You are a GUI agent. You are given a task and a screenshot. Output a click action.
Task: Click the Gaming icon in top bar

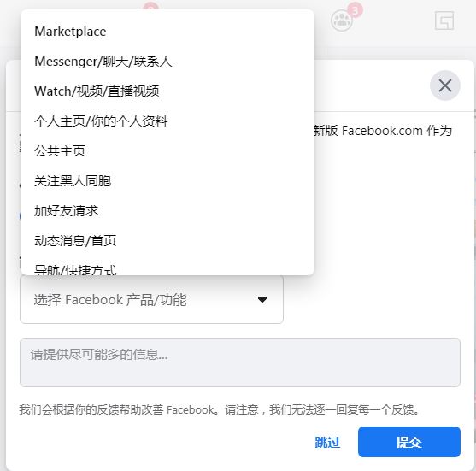[444, 21]
